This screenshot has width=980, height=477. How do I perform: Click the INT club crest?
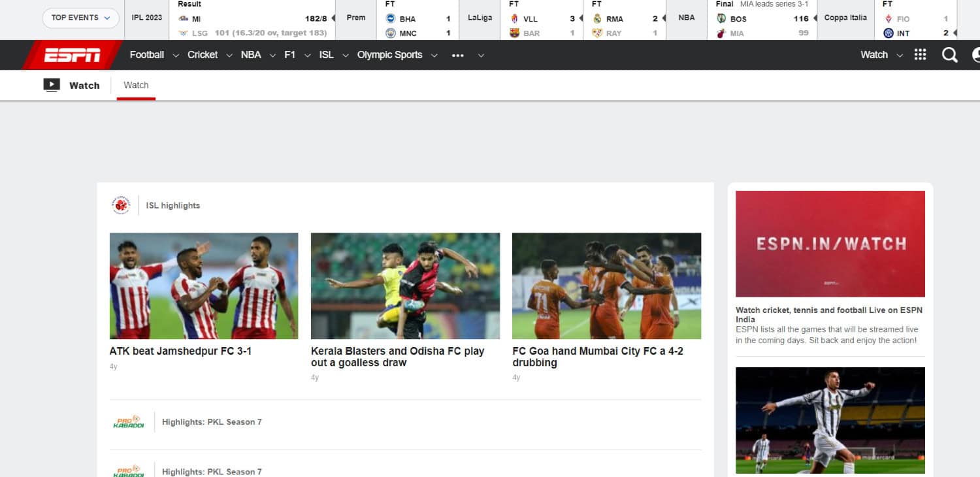click(889, 33)
